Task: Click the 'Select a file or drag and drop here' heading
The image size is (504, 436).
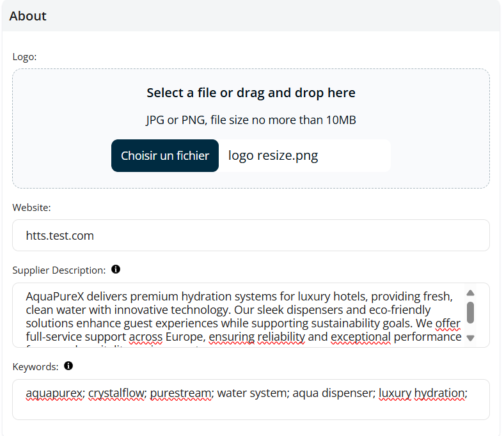Action: coord(251,93)
